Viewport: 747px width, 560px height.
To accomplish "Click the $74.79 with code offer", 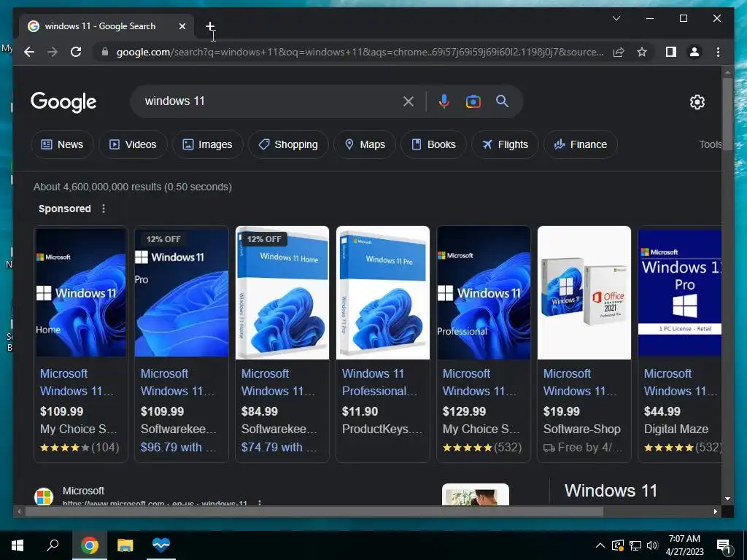I will (x=279, y=447).
